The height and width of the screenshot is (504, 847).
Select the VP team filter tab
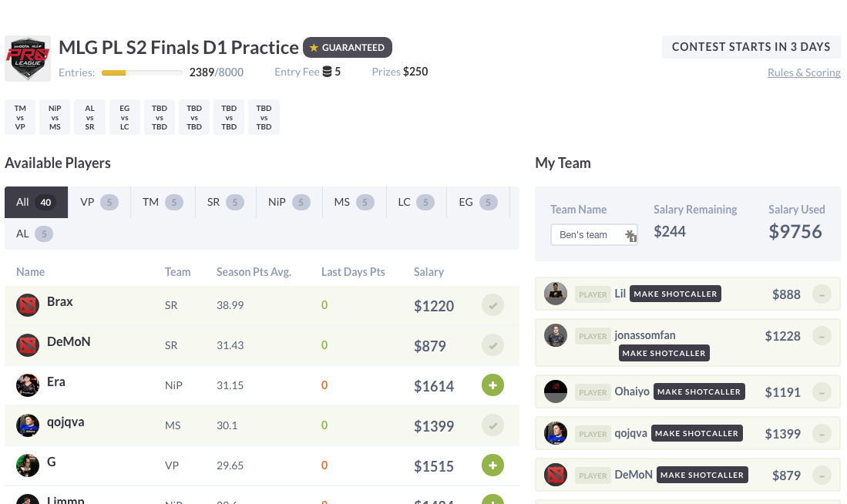coord(99,202)
